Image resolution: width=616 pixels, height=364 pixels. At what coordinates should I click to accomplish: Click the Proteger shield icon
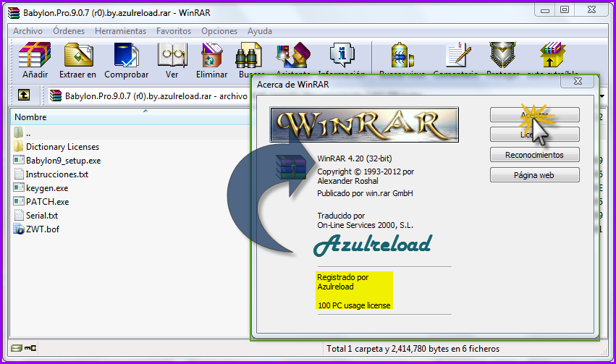[502, 54]
